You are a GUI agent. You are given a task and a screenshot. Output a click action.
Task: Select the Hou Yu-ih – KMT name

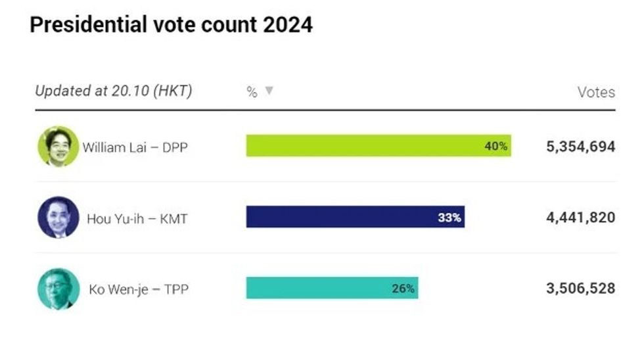tap(137, 219)
